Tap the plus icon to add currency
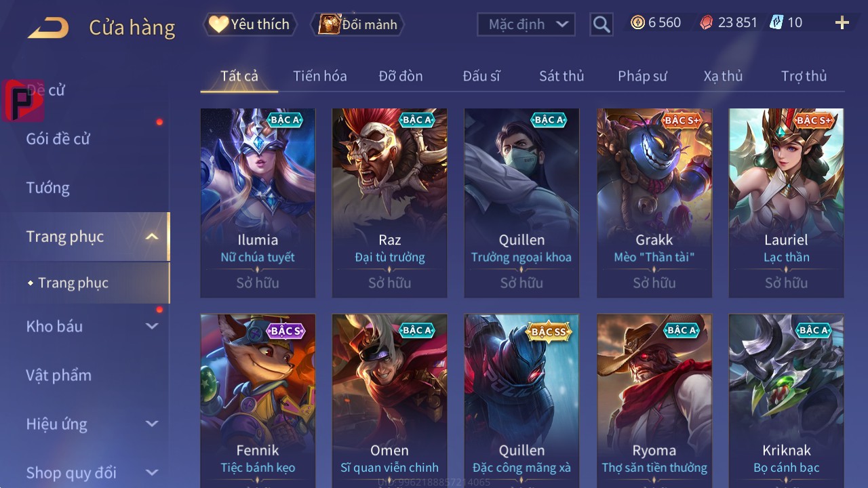Image resolution: width=868 pixels, height=488 pixels. (x=842, y=23)
